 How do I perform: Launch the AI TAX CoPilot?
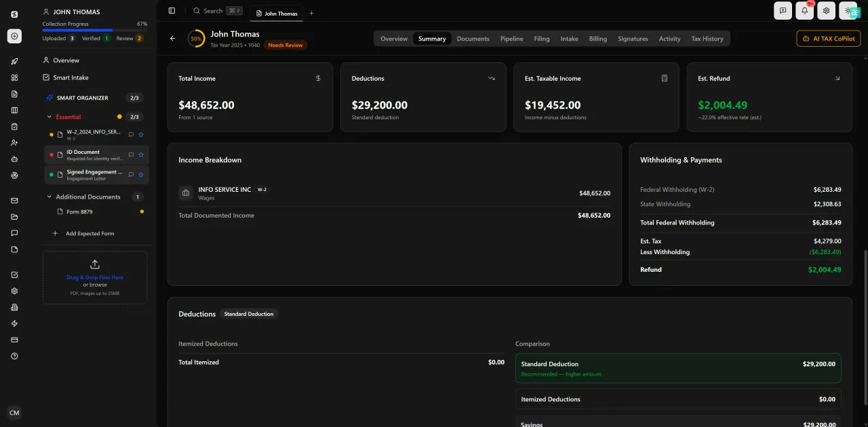pyautogui.click(x=829, y=39)
